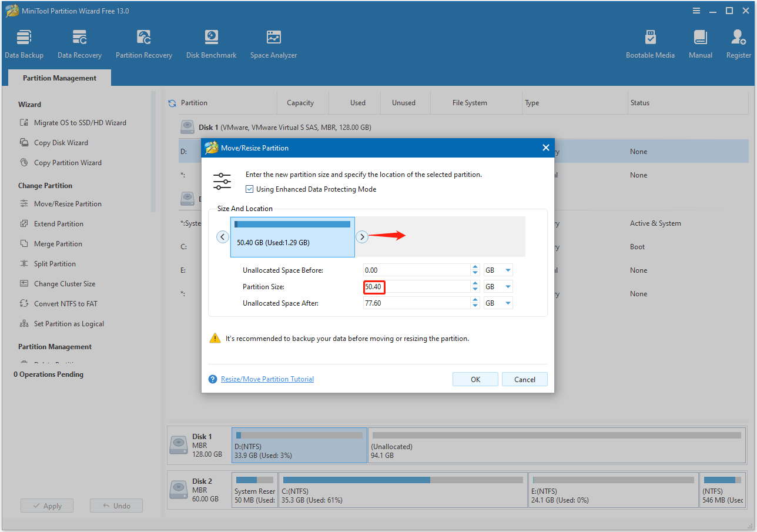Launch Data Recovery
757x532 pixels.
[x=79, y=42]
